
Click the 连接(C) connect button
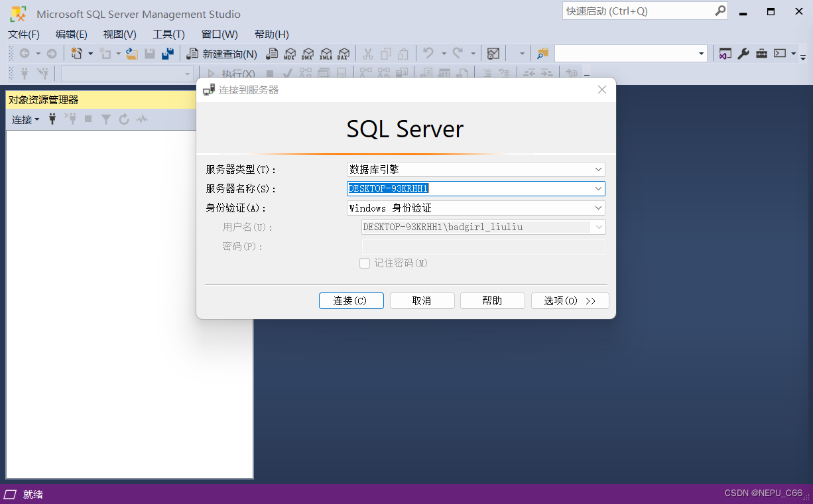351,301
